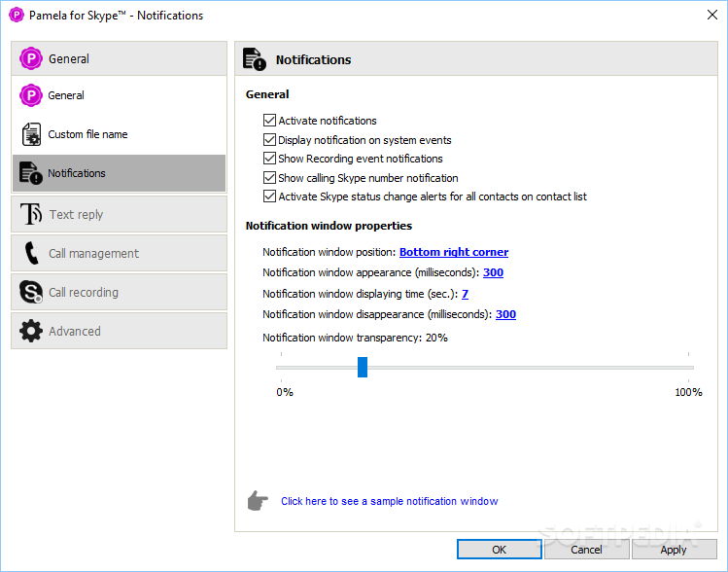The width and height of the screenshot is (728, 572).
Task: Expand the General section header
Action: (120, 58)
